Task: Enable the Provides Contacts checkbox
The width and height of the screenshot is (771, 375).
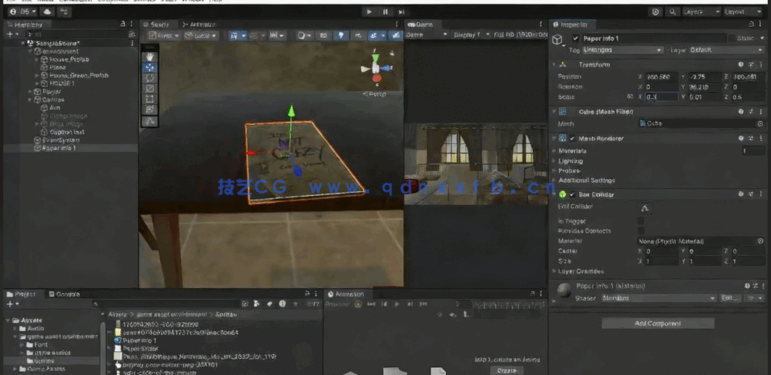Action: (x=641, y=231)
